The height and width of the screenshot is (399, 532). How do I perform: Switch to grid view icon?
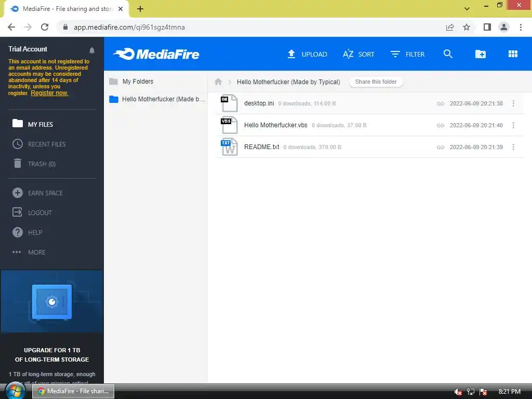(x=513, y=54)
